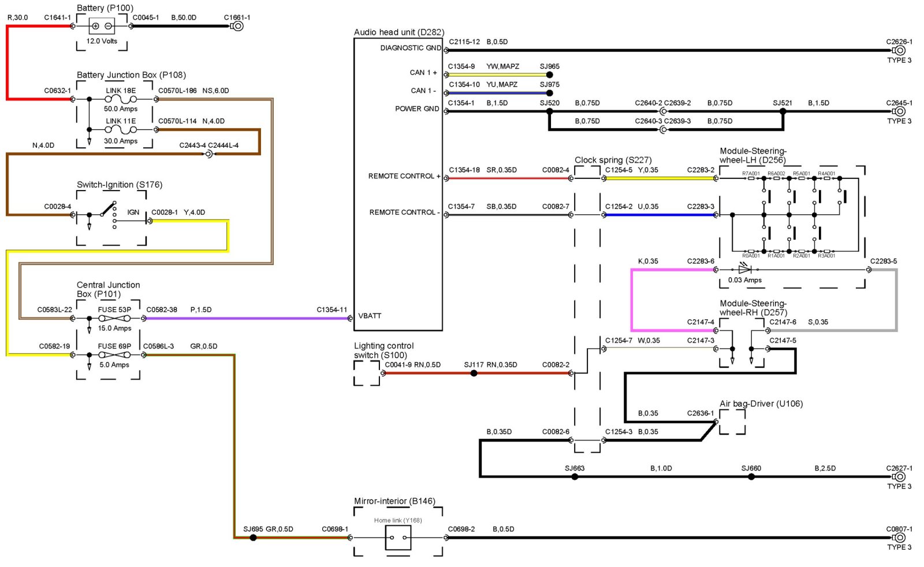Click the C2626-1 ground ring terminal

pos(899,50)
